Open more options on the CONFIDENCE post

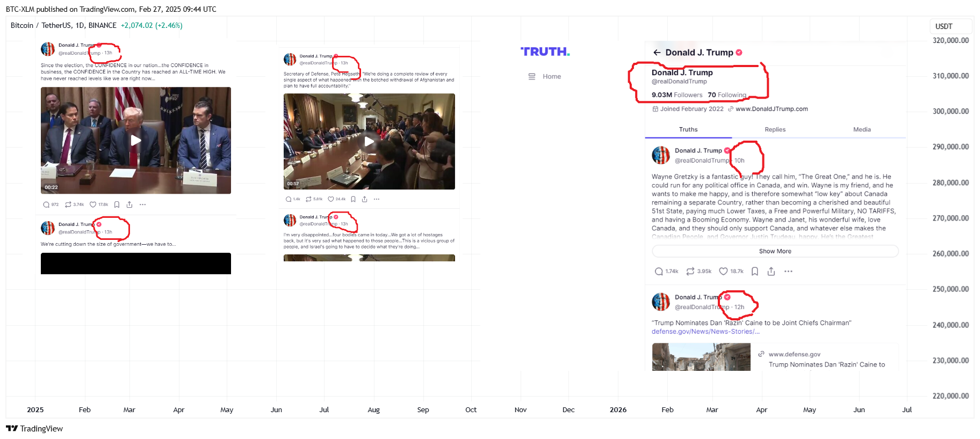[x=142, y=204]
